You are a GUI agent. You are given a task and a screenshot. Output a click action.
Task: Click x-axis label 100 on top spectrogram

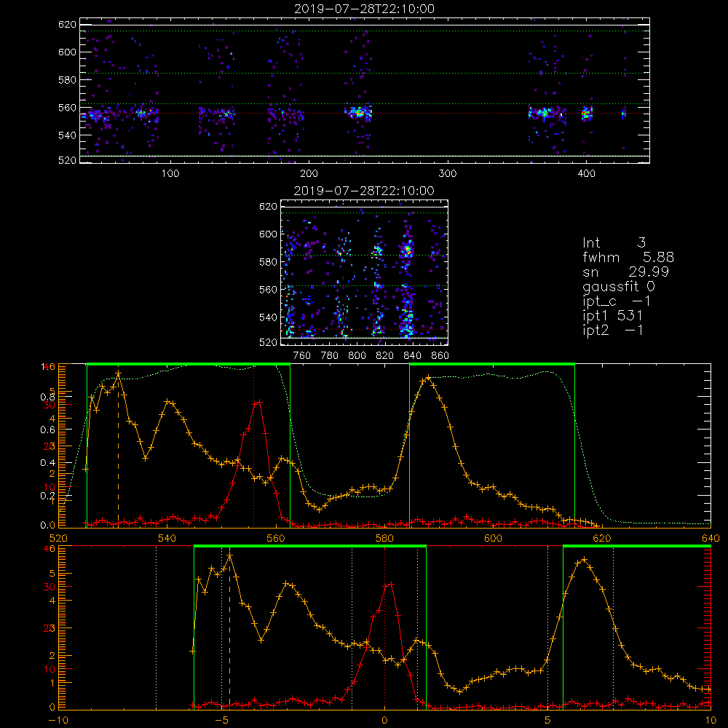[x=170, y=174]
